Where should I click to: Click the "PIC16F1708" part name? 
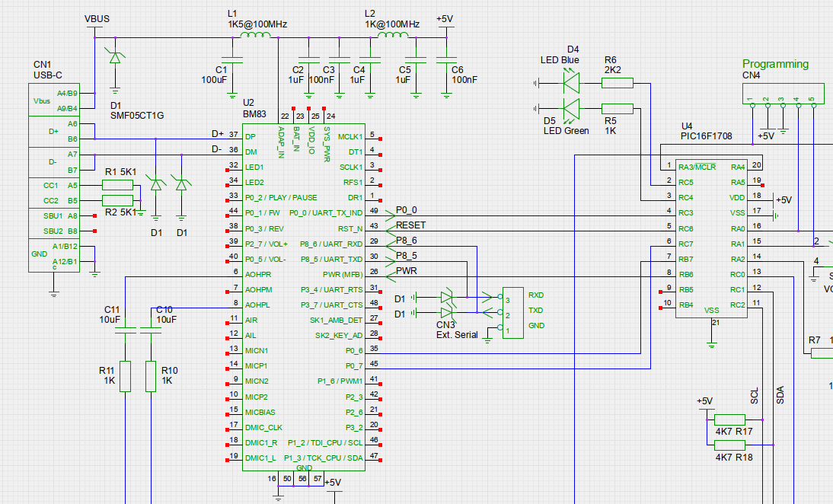point(706,136)
